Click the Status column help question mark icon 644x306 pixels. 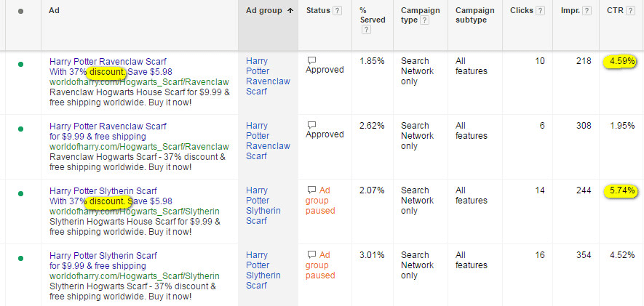point(337,11)
